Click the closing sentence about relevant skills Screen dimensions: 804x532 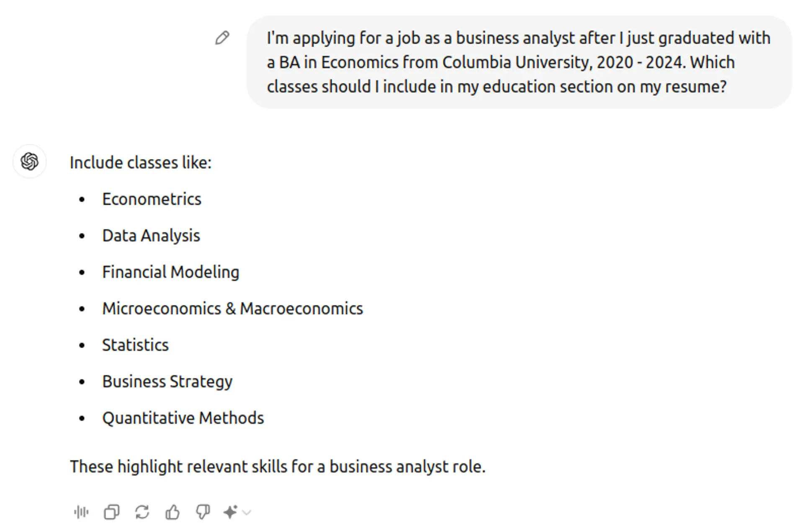pos(277,466)
